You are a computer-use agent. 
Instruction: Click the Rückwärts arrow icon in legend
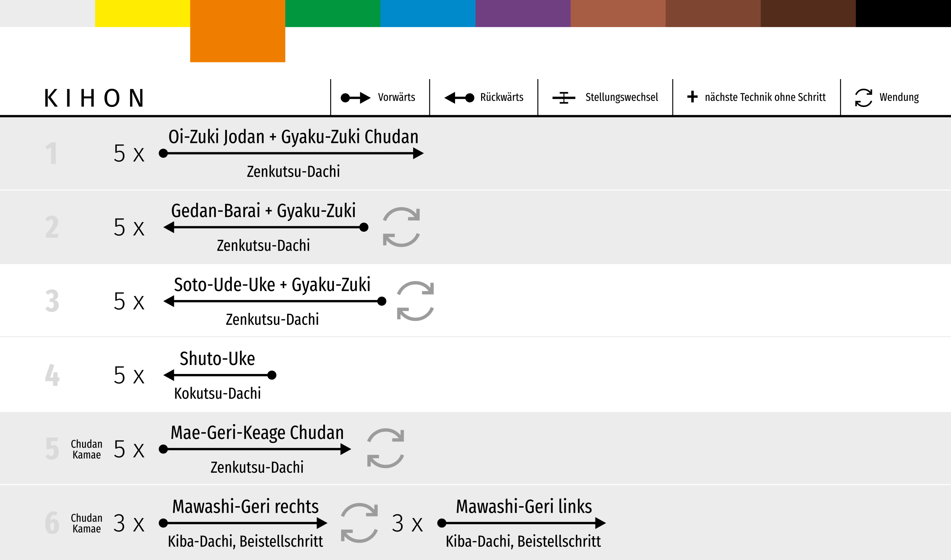(x=459, y=98)
